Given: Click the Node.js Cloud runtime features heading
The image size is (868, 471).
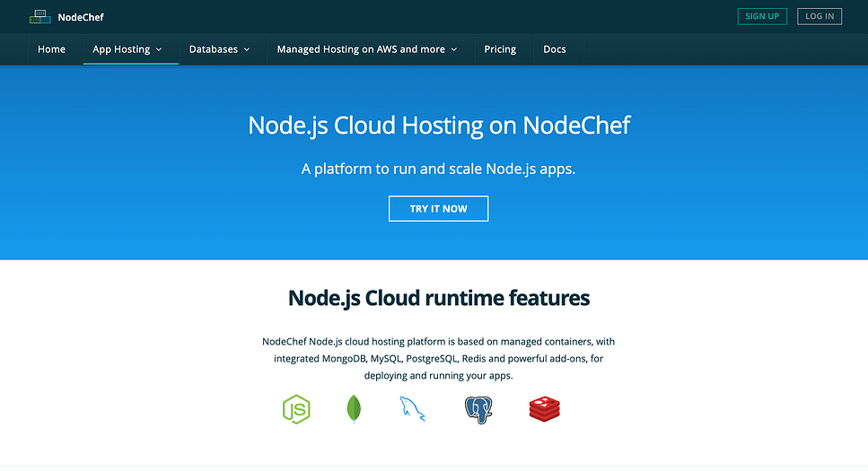Looking at the screenshot, I should (x=438, y=298).
